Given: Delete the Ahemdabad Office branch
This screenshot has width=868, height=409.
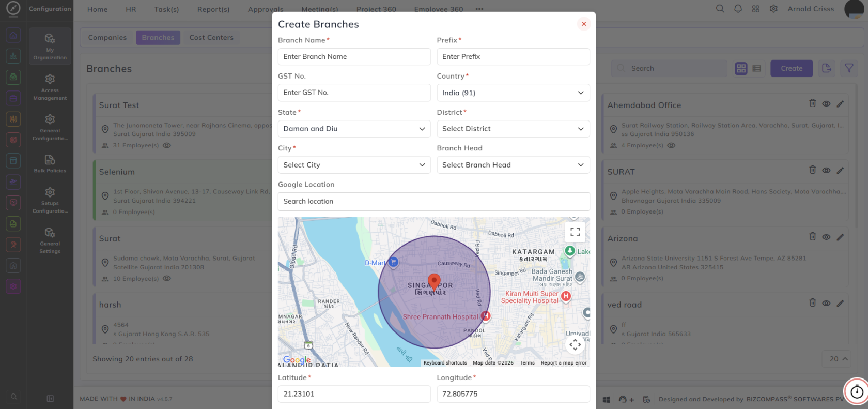Looking at the screenshot, I should click(812, 103).
